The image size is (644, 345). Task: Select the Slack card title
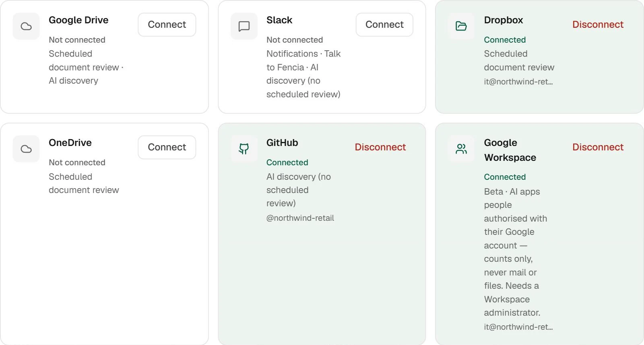[279, 20]
